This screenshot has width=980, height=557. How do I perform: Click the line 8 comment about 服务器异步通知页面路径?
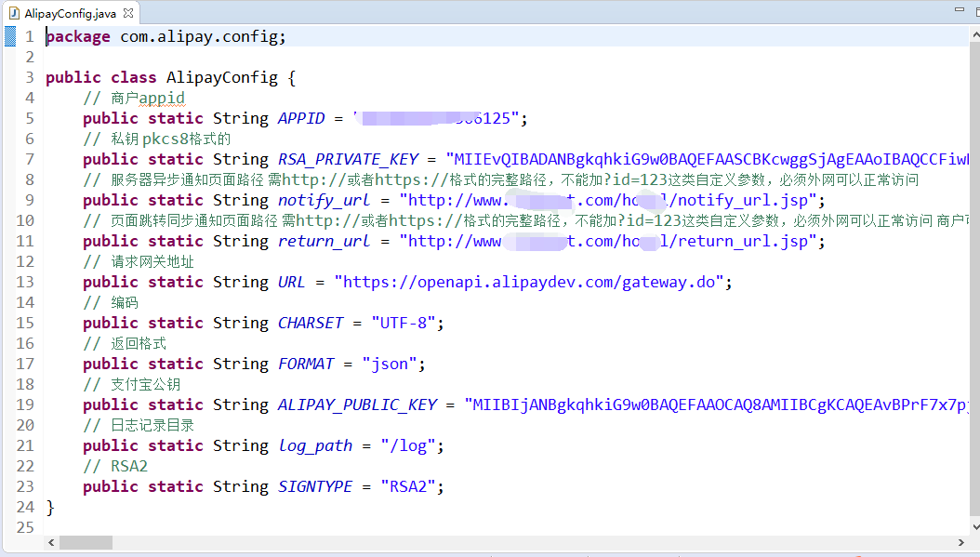click(500, 180)
